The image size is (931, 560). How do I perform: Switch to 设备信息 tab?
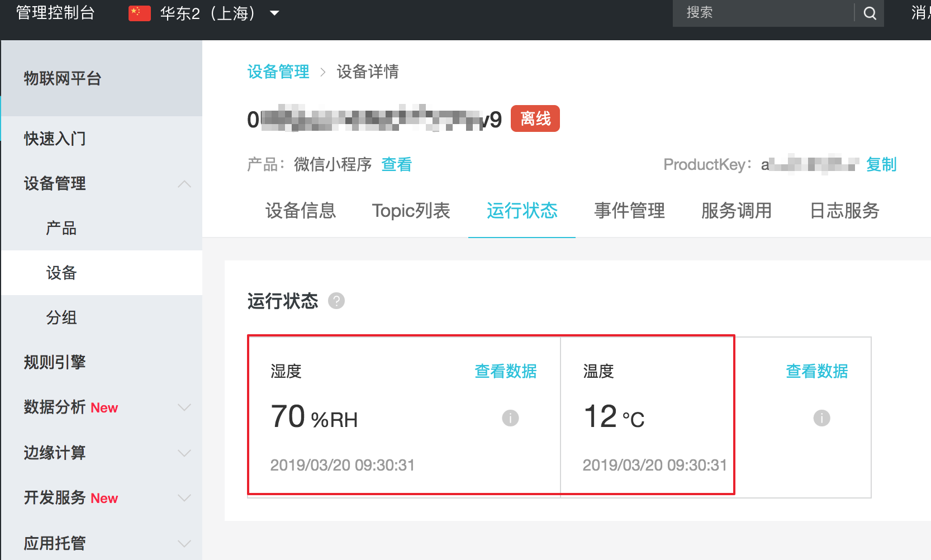coord(301,211)
